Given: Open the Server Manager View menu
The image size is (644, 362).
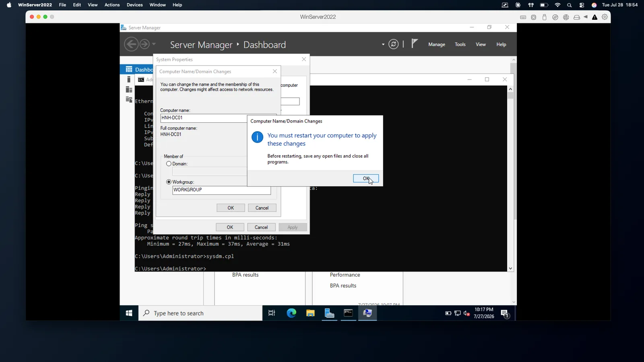Looking at the screenshot, I should coord(481,44).
